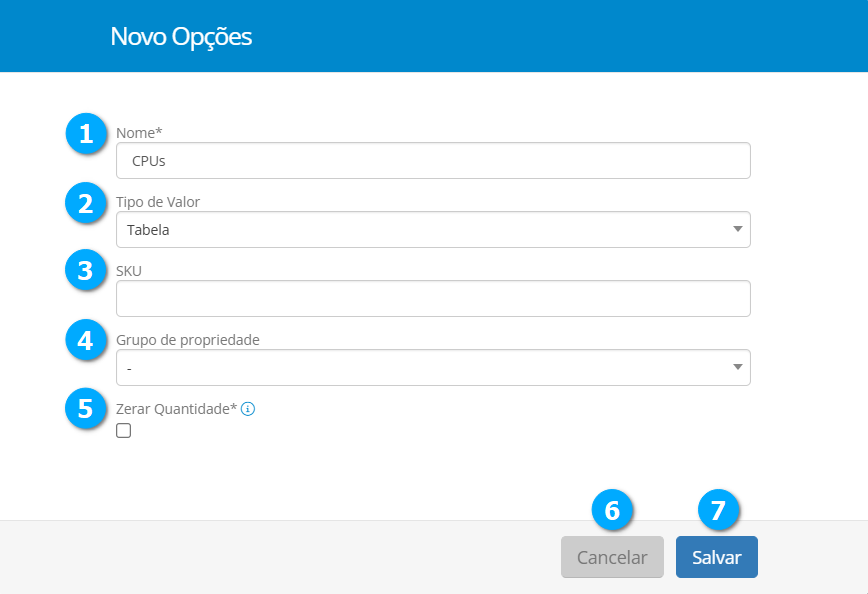
Task: Click the Zerar Quantidade* label text
Action: click(177, 409)
